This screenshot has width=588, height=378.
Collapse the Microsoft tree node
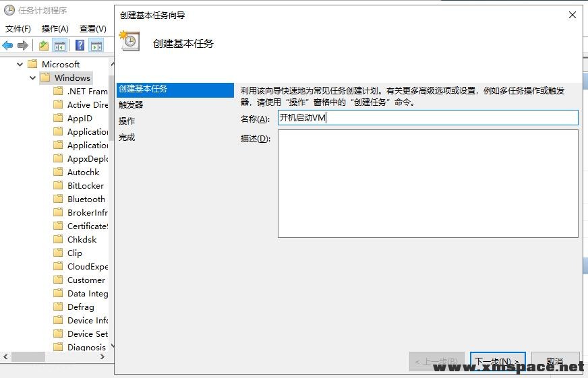point(19,64)
